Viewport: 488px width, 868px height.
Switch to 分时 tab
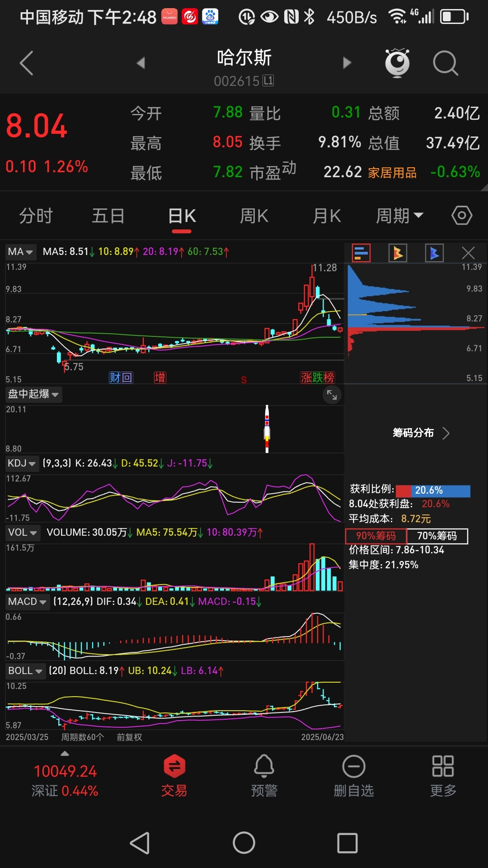pyautogui.click(x=36, y=216)
